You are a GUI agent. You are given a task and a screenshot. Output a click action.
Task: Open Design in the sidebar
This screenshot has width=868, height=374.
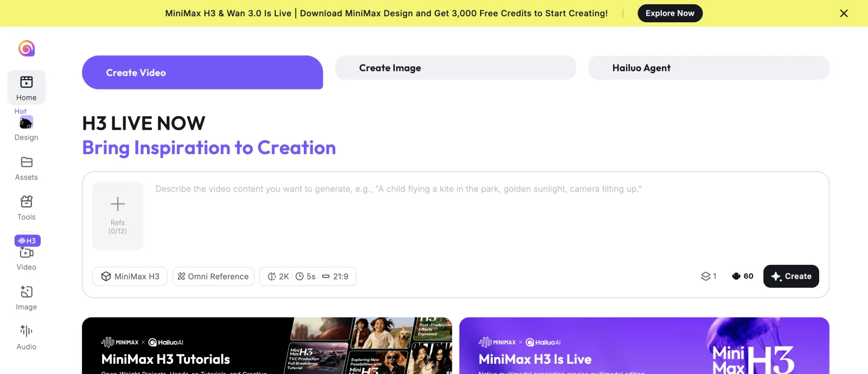coord(27,129)
